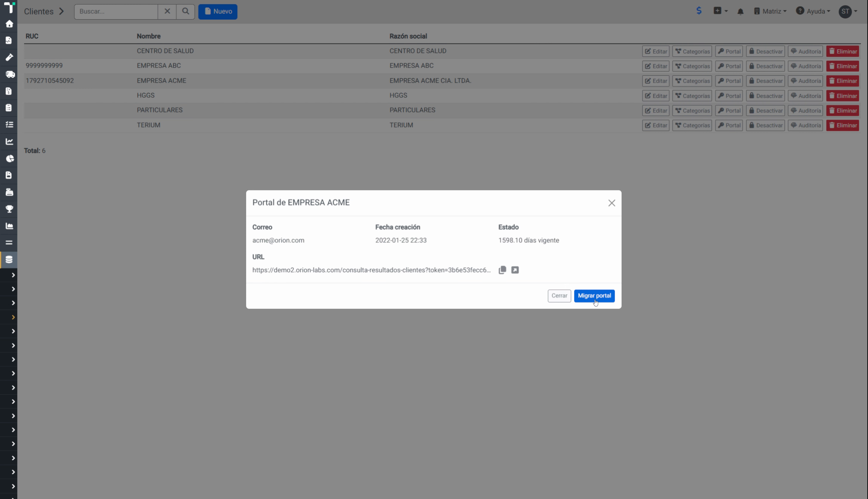
Task: Click Desactivar for EMPRESA ABC
Action: tap(765, 66)
